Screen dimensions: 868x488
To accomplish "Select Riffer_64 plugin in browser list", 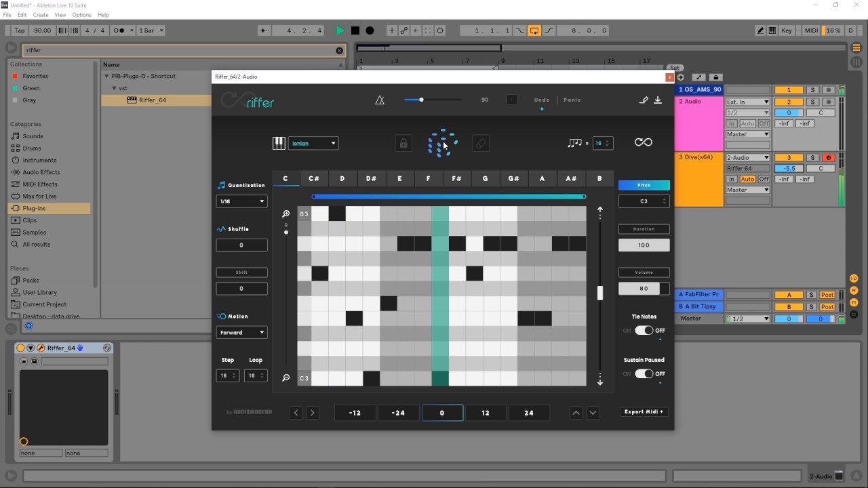I will click(153, 100).
